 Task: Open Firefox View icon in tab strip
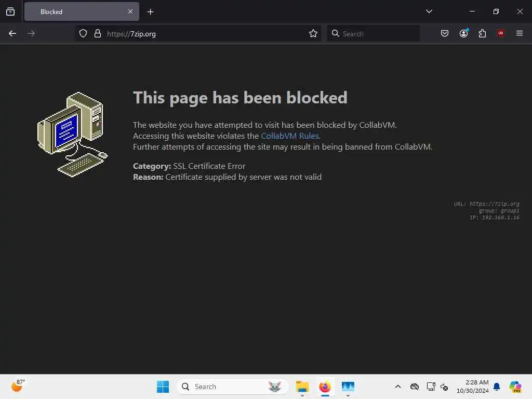pos(10,11)
